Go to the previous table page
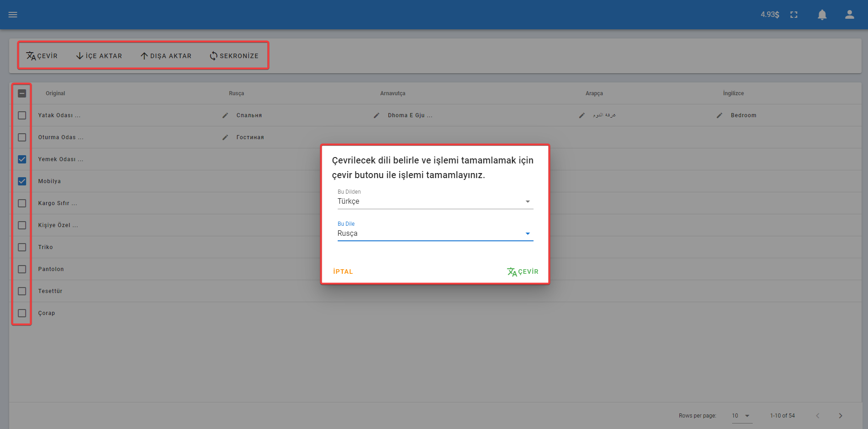 (x=818, y=416)
